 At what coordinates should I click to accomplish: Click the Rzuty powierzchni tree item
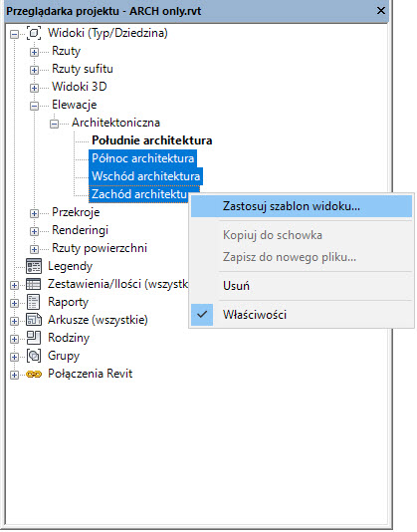(100, 248)
